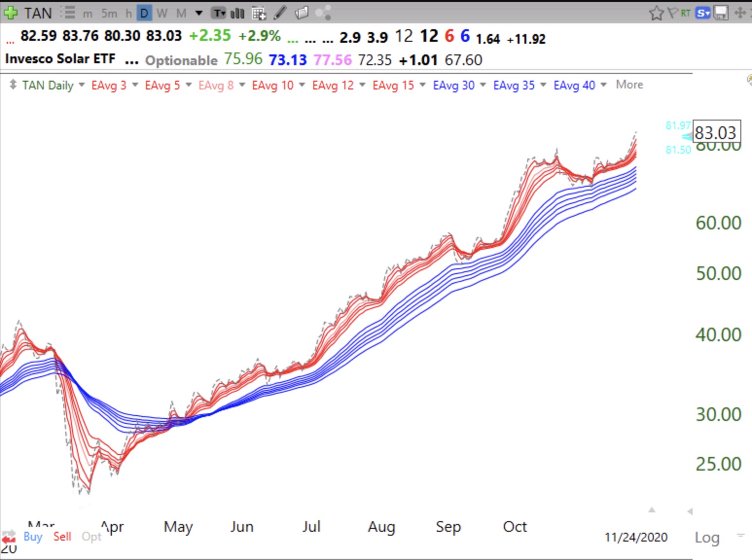
Task: Click the cyan 81.97 price marker
Action: click(678, 125)
